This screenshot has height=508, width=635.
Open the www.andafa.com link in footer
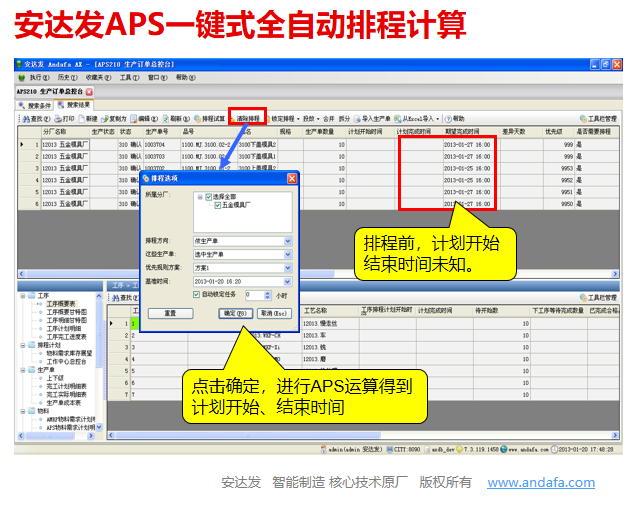[x=541, y=482]
